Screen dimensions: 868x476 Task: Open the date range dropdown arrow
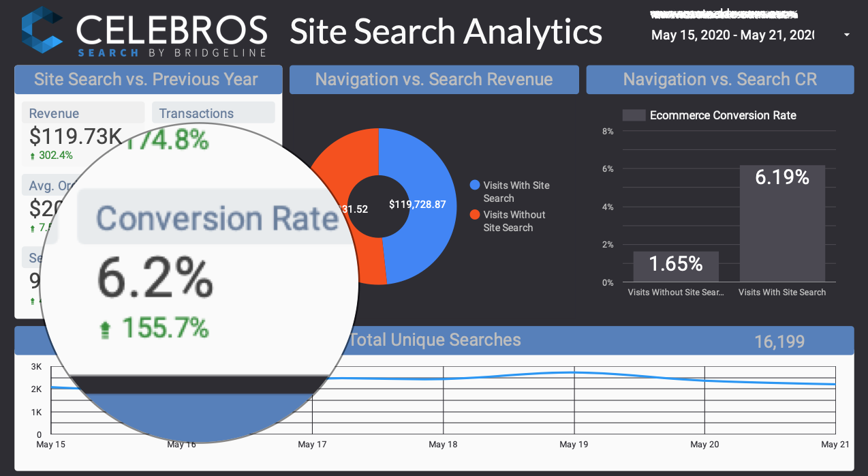coord(847,35)
